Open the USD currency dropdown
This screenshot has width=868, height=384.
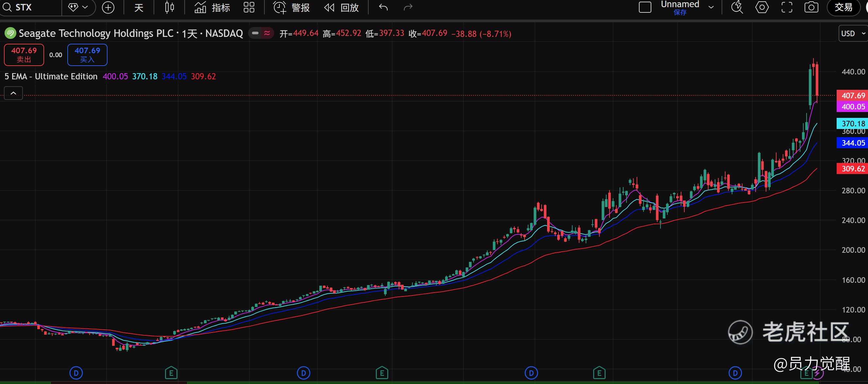point(853,33)
